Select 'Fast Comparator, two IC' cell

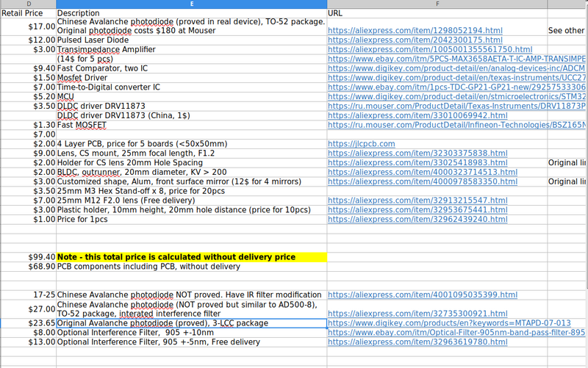[192, 68]
